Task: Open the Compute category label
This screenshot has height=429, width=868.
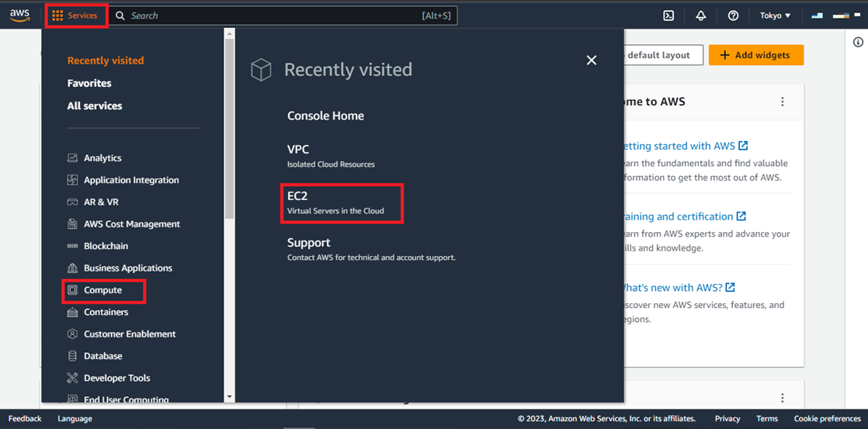Action: [103, 290]
